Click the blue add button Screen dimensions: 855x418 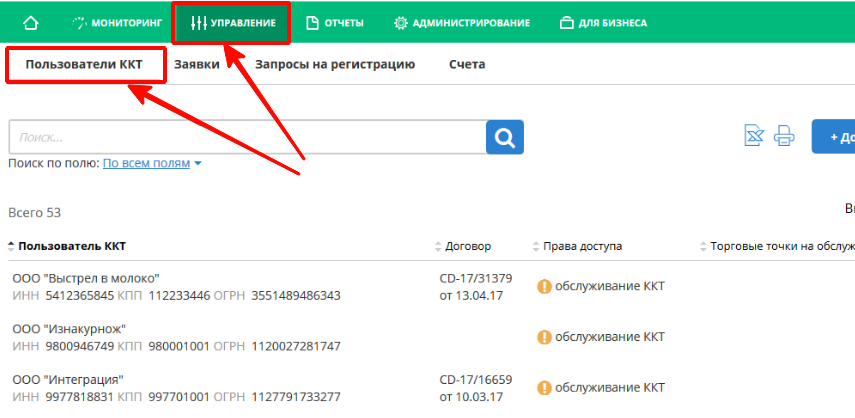coord(833,137)
